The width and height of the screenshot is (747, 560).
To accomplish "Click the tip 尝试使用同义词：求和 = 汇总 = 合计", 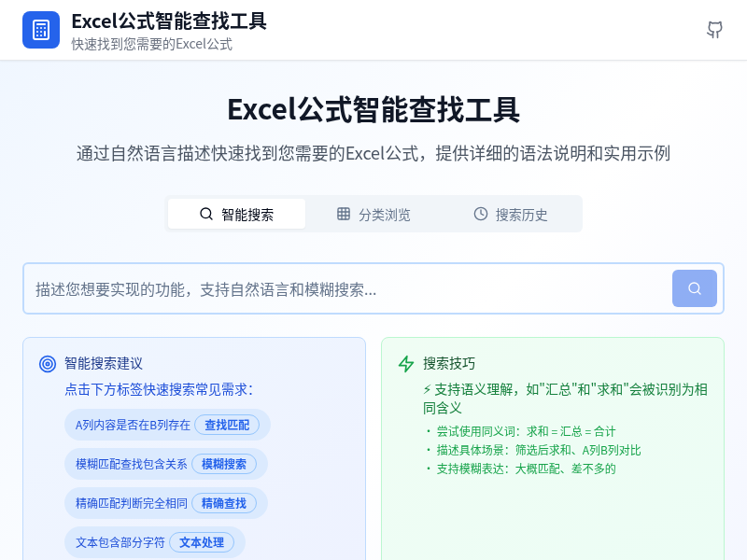I will (x=526, y=431).
